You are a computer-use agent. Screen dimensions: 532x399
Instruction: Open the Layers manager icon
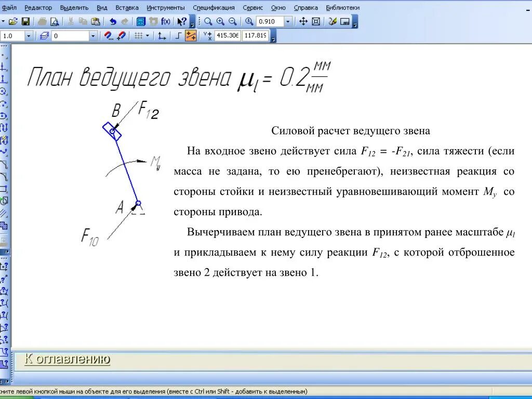(45, 36)
